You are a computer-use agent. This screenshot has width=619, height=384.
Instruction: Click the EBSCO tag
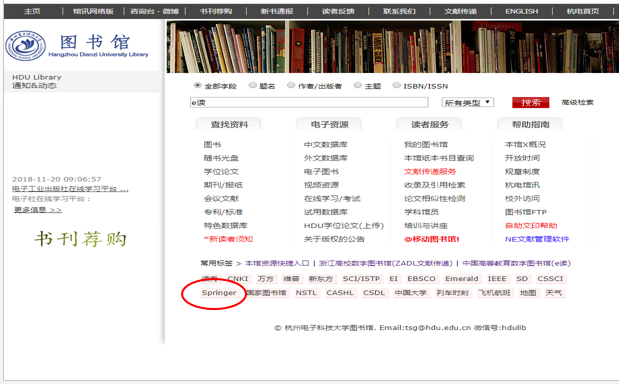422,279
